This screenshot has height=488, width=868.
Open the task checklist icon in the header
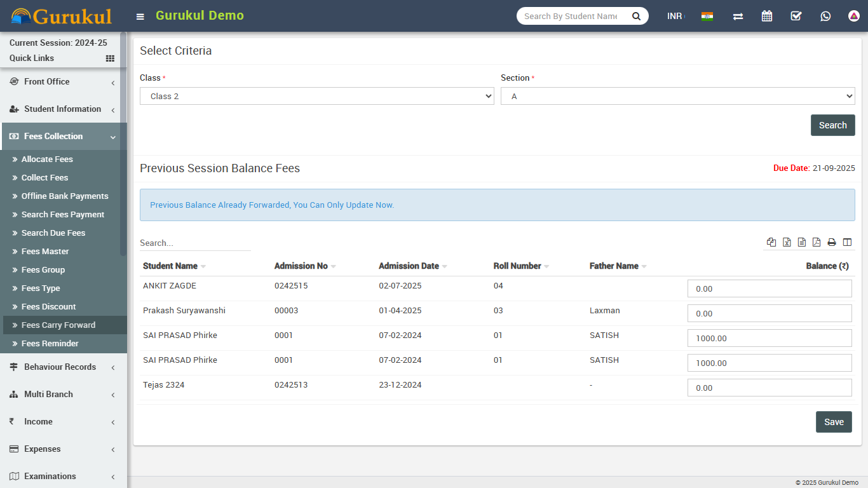(796, 16)
